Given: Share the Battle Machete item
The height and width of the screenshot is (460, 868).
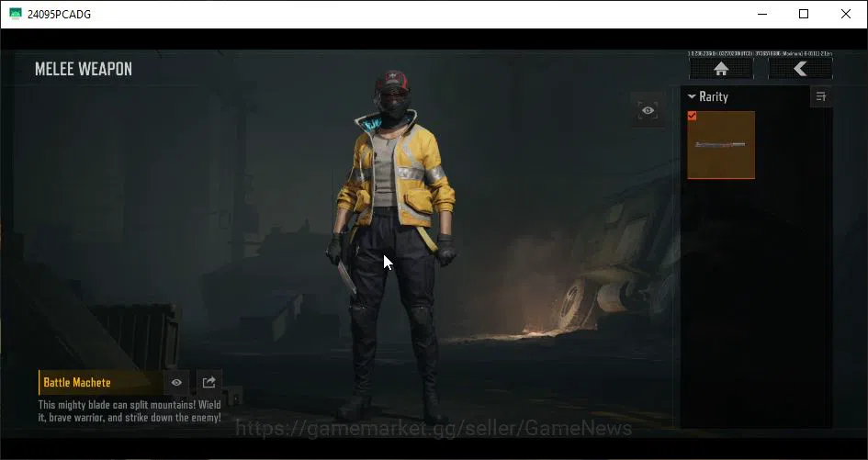Looking at the screenshot, I should 209,383.
